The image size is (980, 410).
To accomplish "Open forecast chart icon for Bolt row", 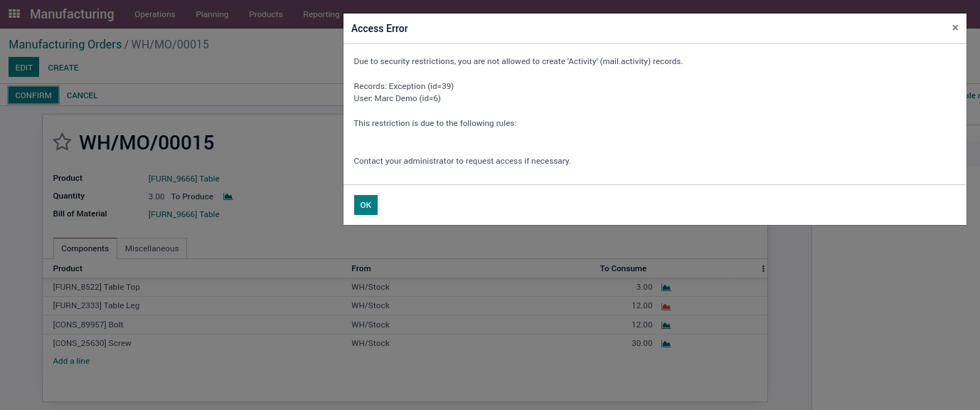I will point(666,325).
